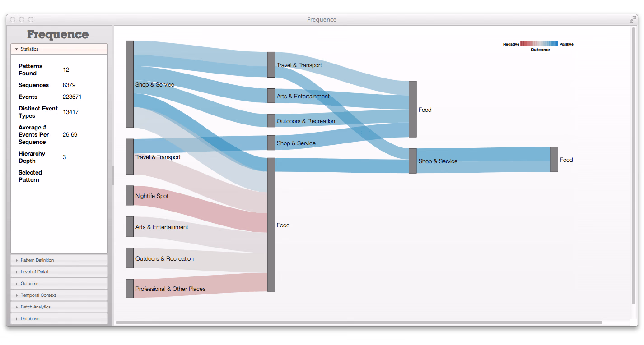Select the first-column Arts & Entertainment node
The image size is (644, 345).
point(130,227)
